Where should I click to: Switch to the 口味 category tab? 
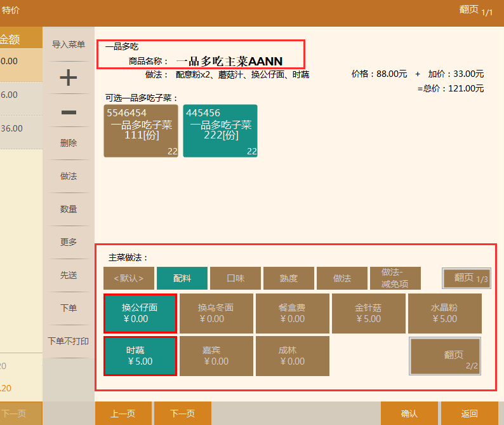[235, 278]
